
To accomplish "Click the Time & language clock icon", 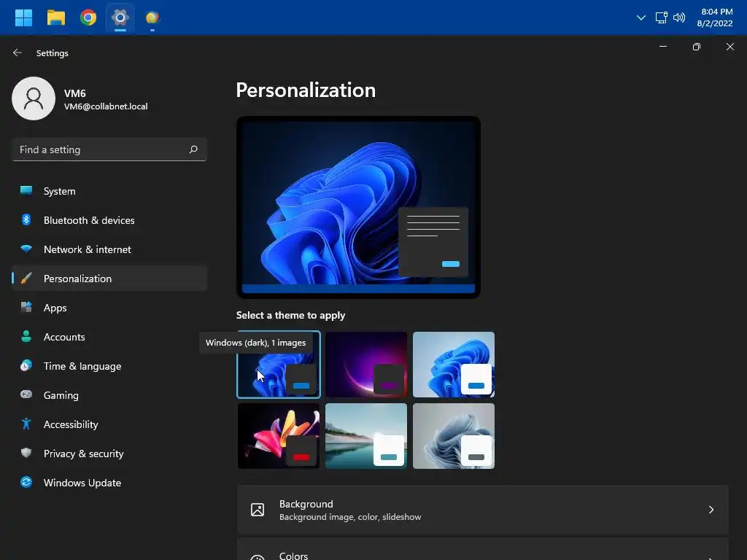I will pos(26,366).
